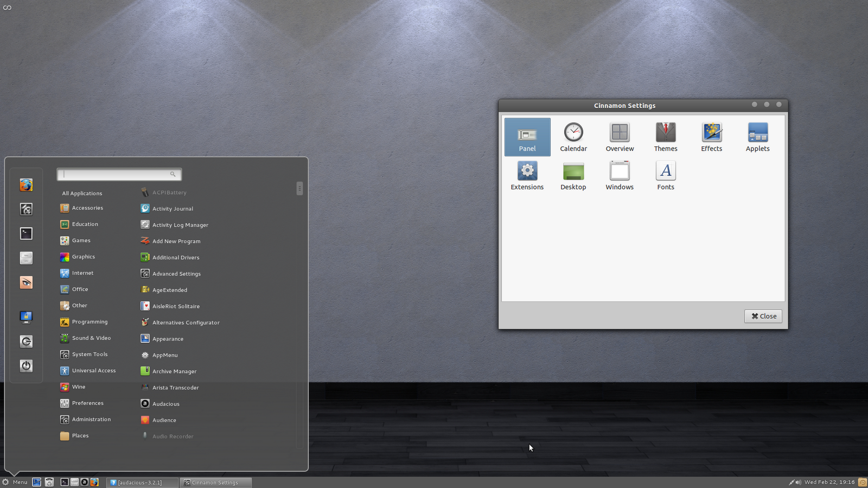Lock the screen using sidebar icon

26,317
